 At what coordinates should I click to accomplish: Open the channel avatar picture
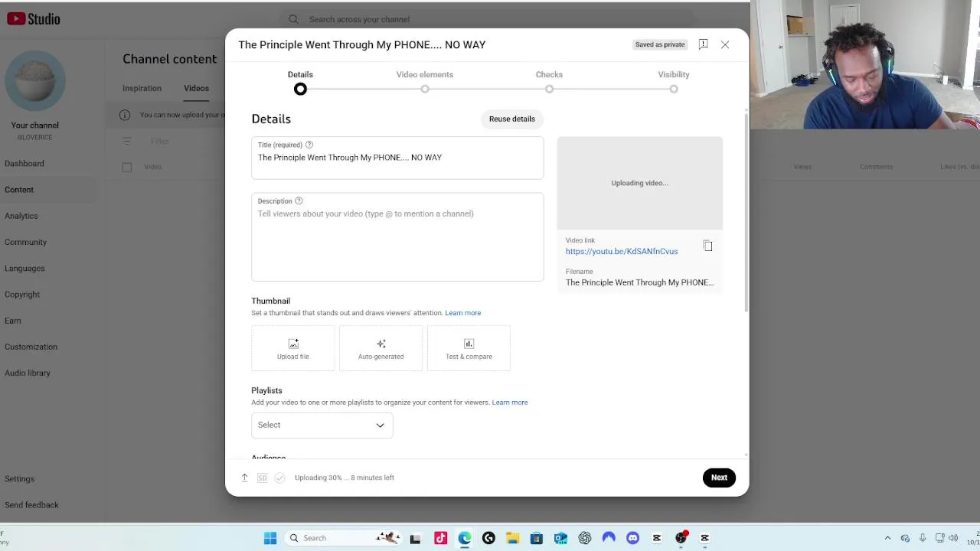coord(35,81)
